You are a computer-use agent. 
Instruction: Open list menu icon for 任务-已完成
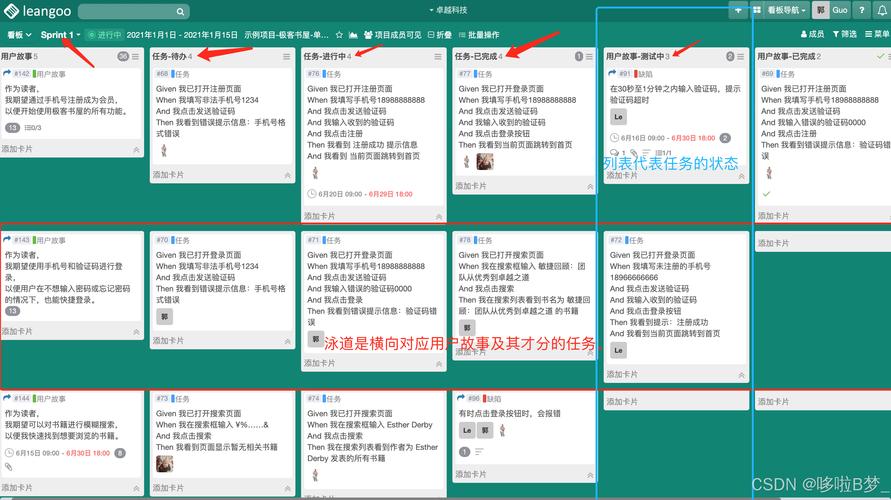[x=589, y=56]
